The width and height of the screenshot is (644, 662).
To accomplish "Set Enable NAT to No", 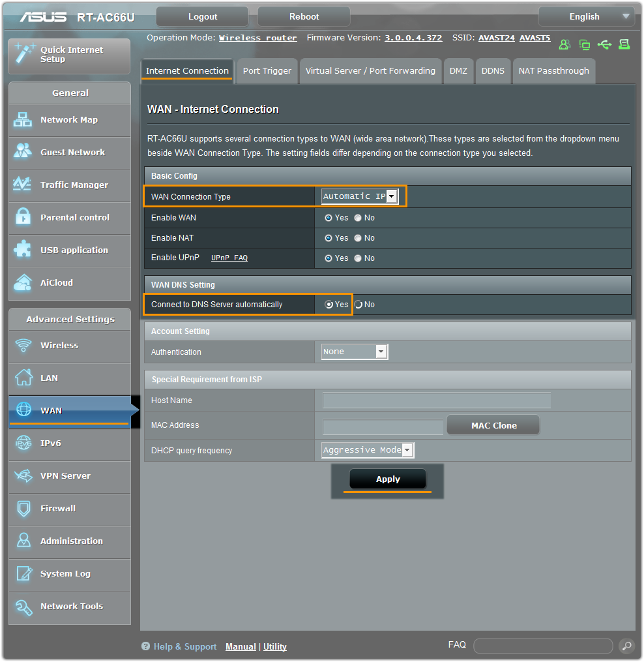I will point(358,238).
